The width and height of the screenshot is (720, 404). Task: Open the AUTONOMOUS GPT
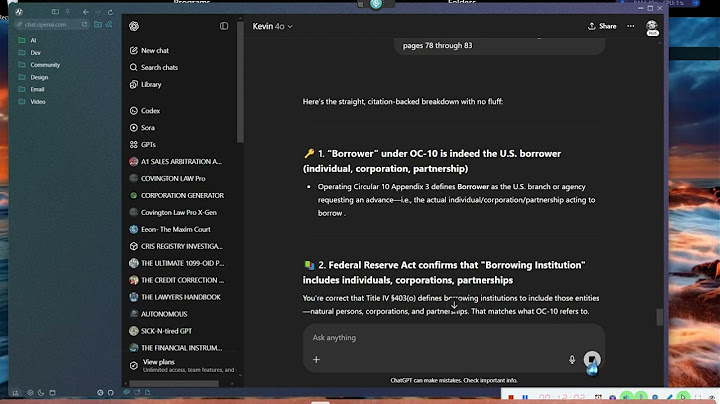tap(158, 314)
